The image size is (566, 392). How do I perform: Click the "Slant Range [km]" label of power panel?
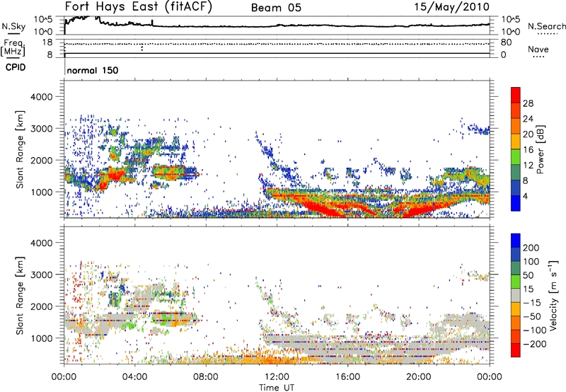(20, 149)
